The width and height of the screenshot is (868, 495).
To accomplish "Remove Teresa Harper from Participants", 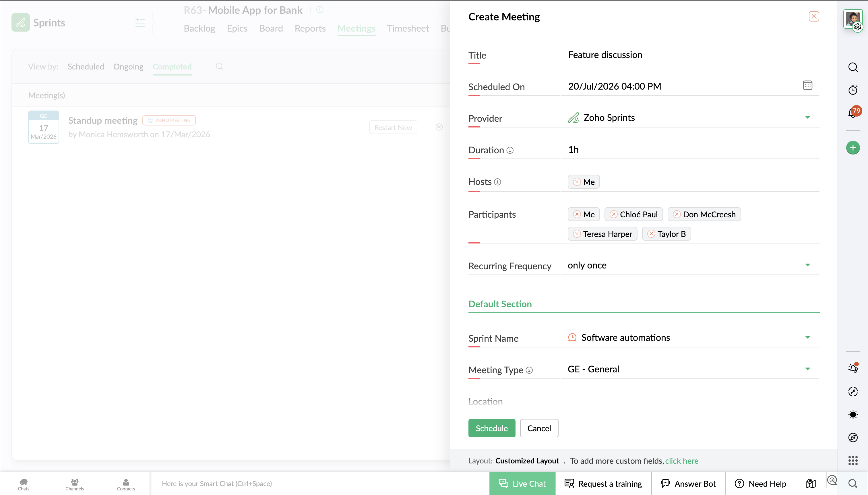I will pyautogui.click(x=577, y=233).
